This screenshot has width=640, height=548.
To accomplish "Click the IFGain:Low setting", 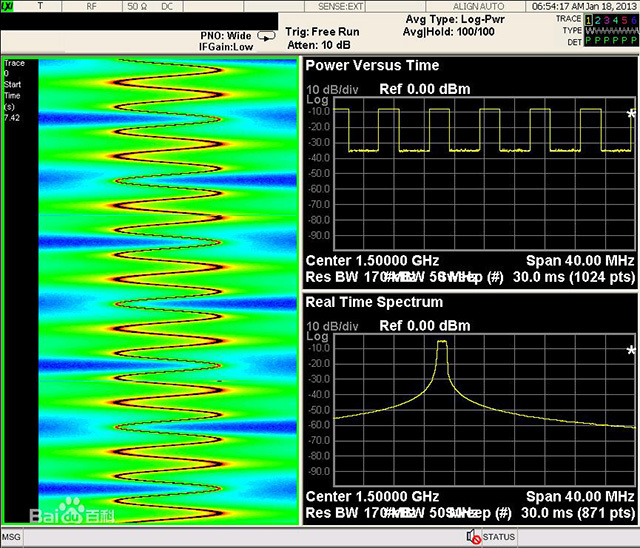I will point(226,47).
